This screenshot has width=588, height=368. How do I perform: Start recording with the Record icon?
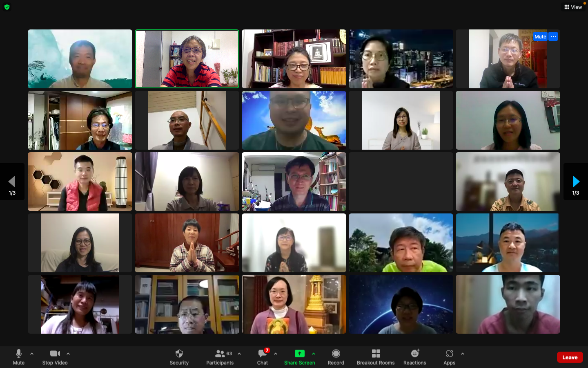(336, 354)
